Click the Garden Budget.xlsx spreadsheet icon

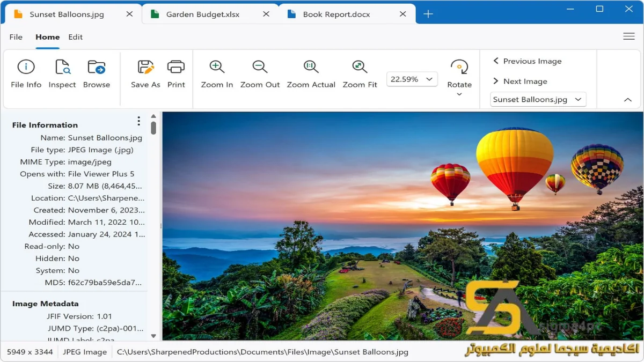coord(155,14)
